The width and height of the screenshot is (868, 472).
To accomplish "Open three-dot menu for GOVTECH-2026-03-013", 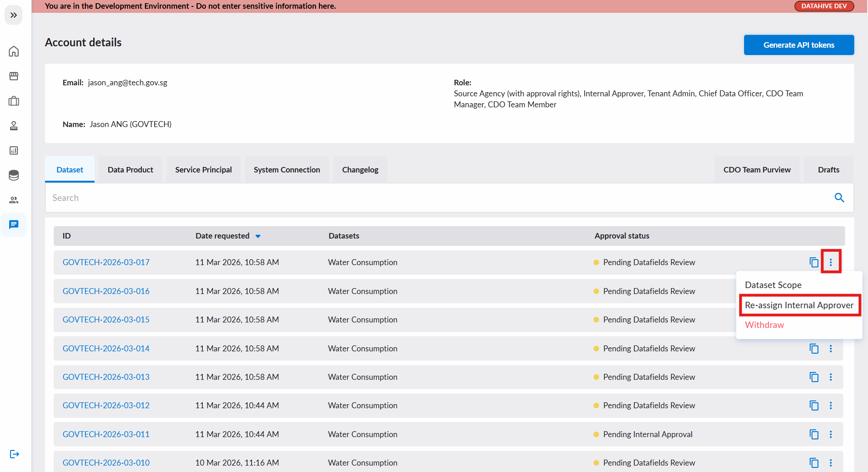I will [831, 377].
